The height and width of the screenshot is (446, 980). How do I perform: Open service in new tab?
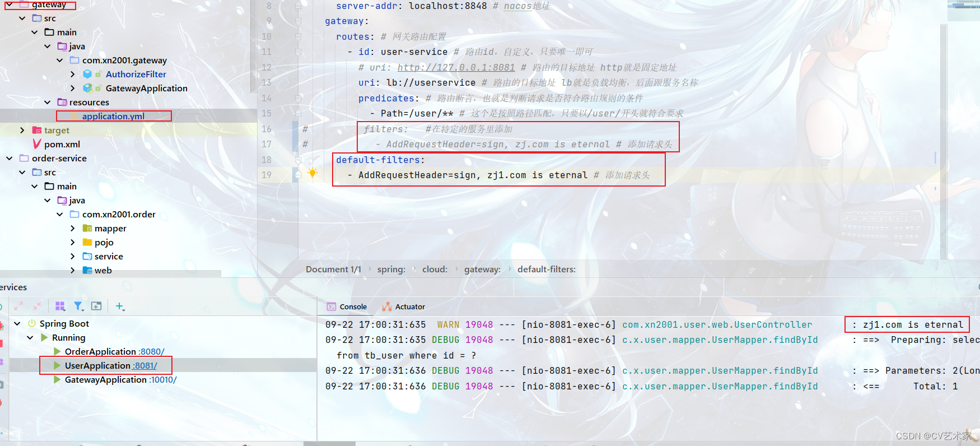(96, 306)
